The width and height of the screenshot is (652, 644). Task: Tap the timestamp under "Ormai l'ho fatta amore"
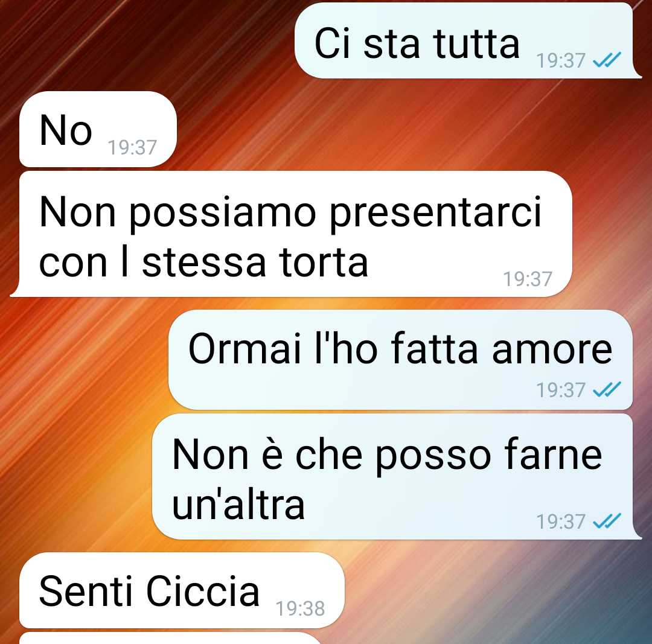[x=560, y=391]
